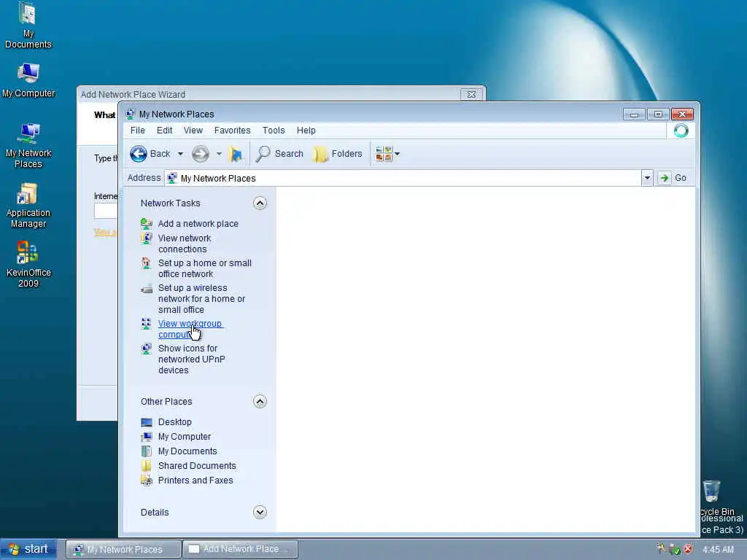Open Shared Documents in Other Places

[197, 466]
